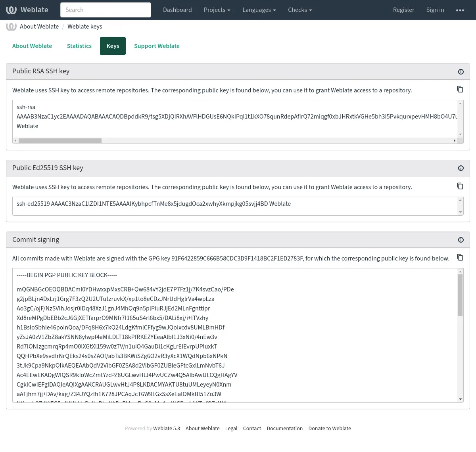The image size is (476, 452).
Task: Click the RSA key scroll-right arrow
Action: pyautogui.click(x=454, y=141)
